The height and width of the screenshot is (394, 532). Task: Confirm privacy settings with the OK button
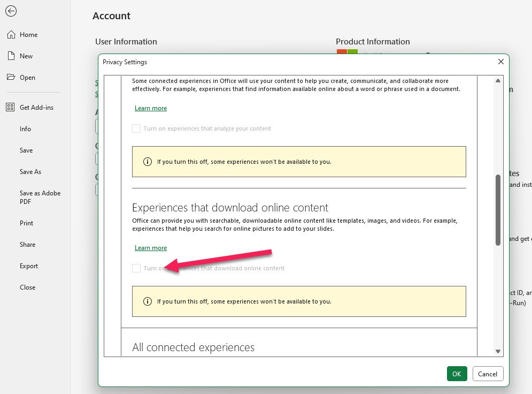point(457,374)
